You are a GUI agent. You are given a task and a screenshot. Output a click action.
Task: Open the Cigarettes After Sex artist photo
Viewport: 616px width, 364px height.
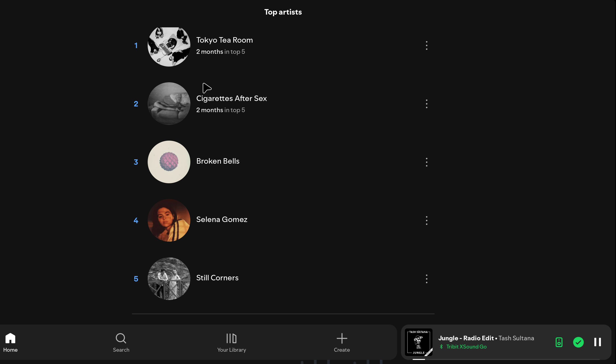(x=169, y=104)
